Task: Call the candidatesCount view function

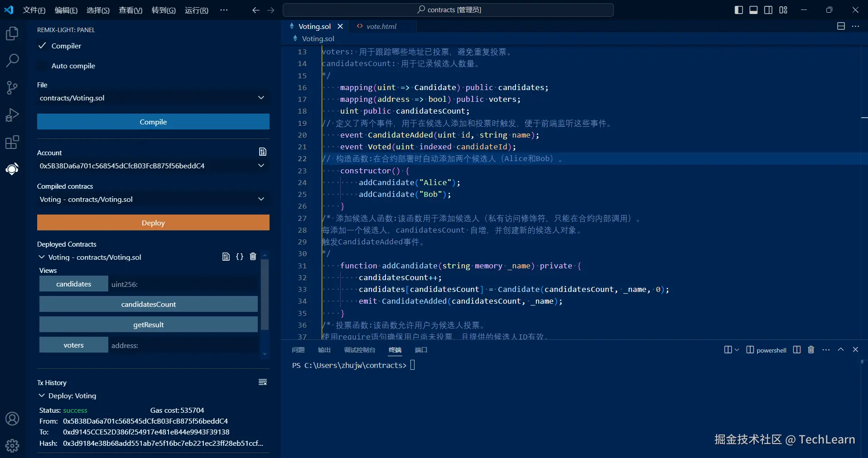Action: [x=149, y=304]
